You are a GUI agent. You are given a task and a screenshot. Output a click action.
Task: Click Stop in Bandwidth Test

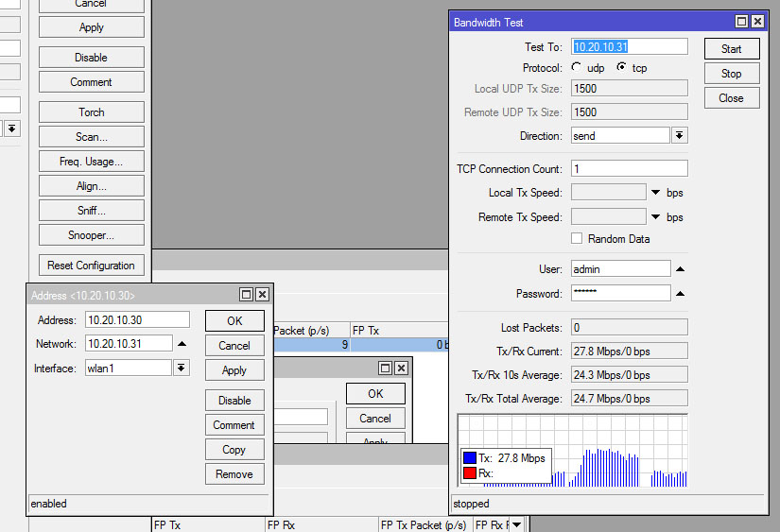point(732,74)
